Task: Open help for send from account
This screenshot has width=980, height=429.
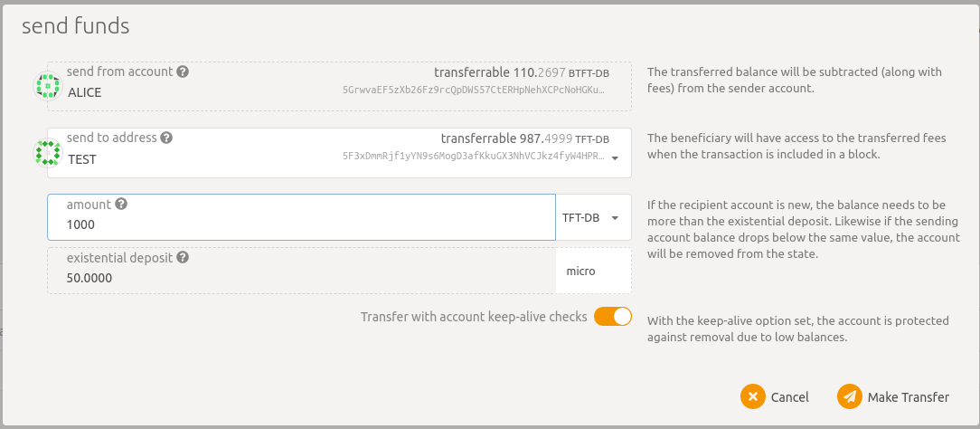Action: (183, 71)
